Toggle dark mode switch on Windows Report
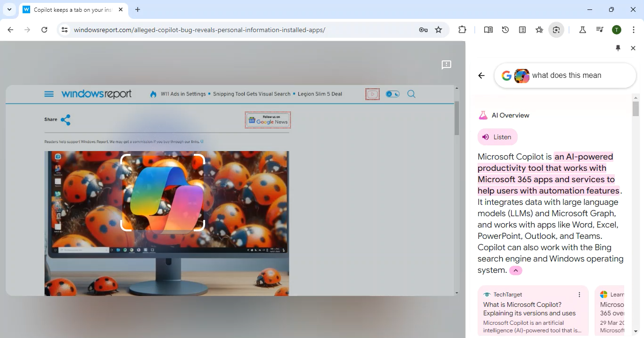The image size is (644, 338). pos(392,94)
